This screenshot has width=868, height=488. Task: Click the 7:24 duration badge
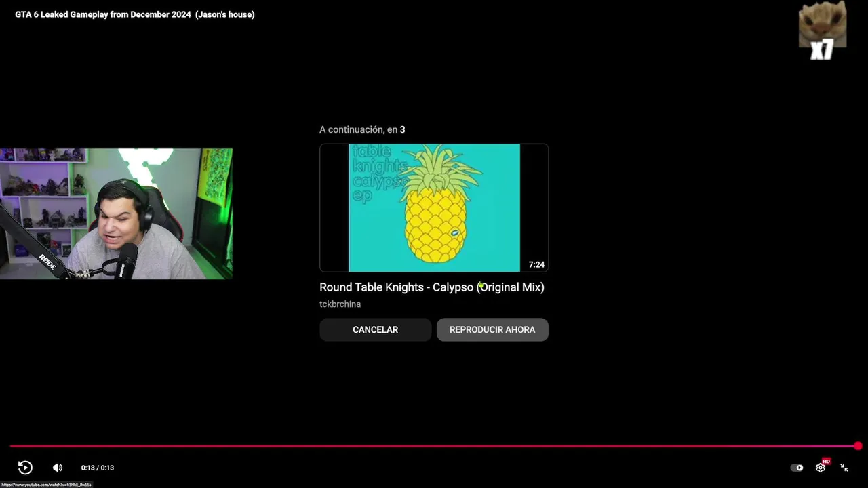tap(536, 264)
